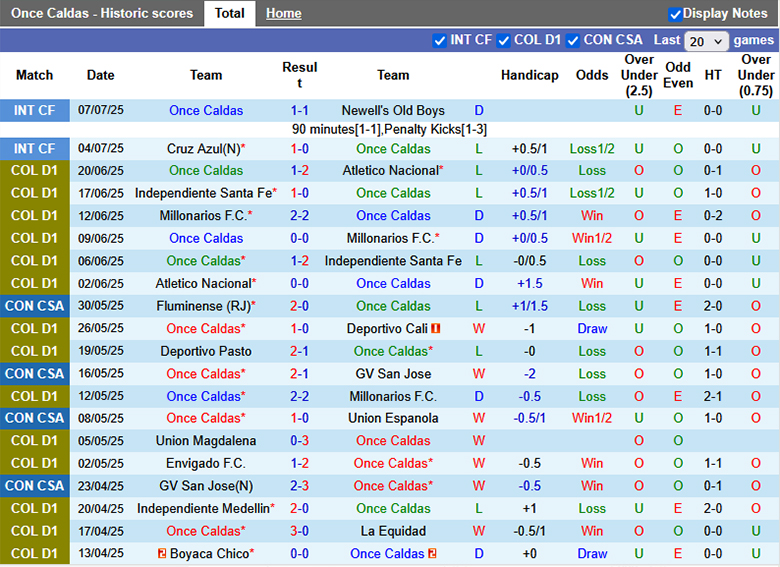
Task: Click Win1/2 odds on Union Espanola row
Action: 592,418
